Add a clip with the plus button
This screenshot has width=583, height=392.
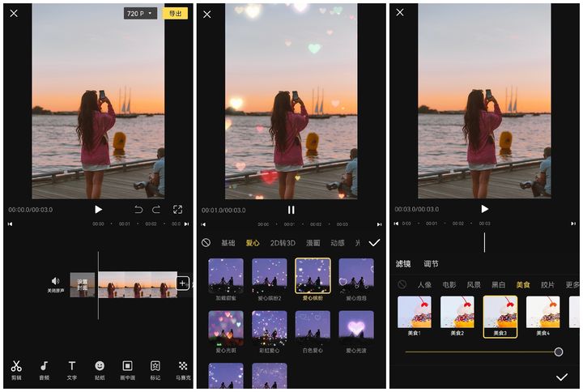point(182,283)
